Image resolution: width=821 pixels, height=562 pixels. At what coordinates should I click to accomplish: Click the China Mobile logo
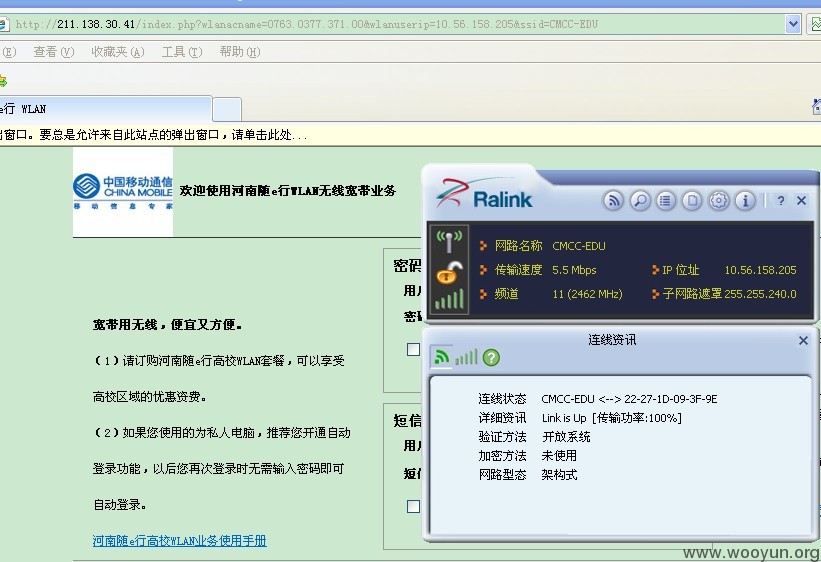click(123, 191)
